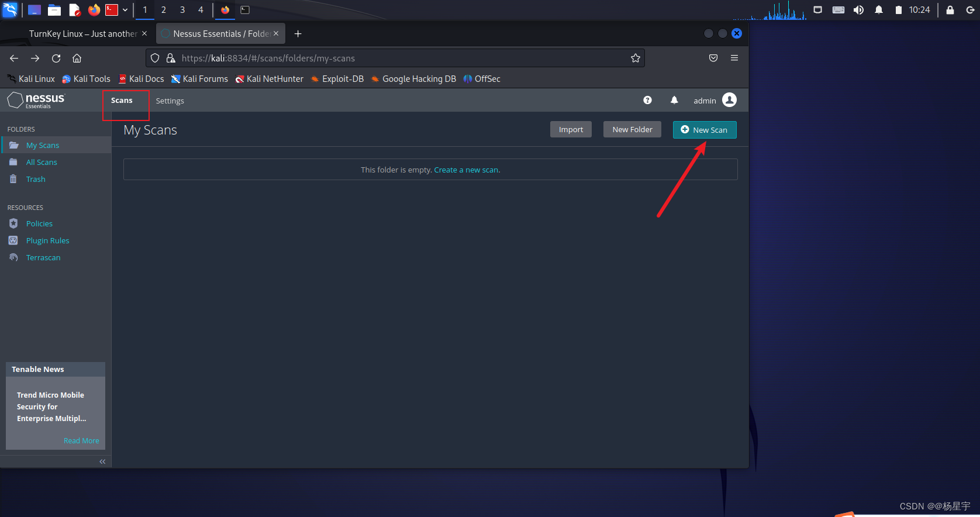Screen dimensions: 980x517
Task: Click the Terrascan icon
Action: pyautogui.click(x=13, y=257)
